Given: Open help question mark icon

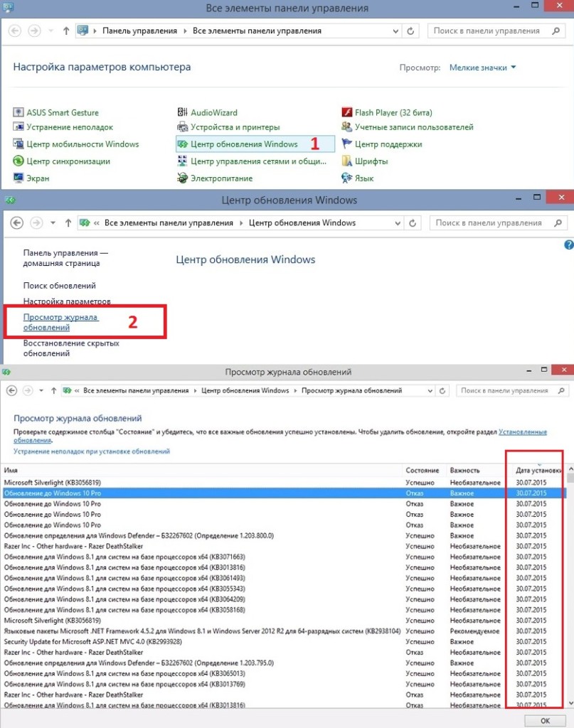Looking at the screenshot, I should click(x=568, y=245).
